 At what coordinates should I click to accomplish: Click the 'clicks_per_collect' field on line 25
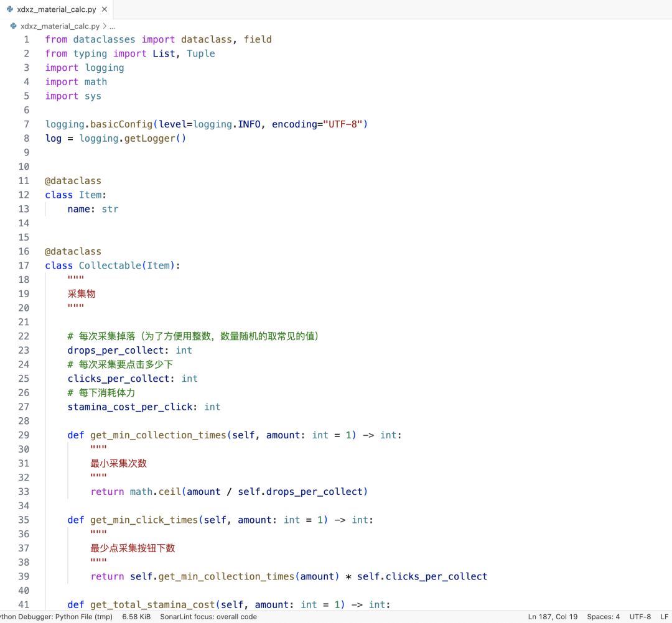[118, 379]
